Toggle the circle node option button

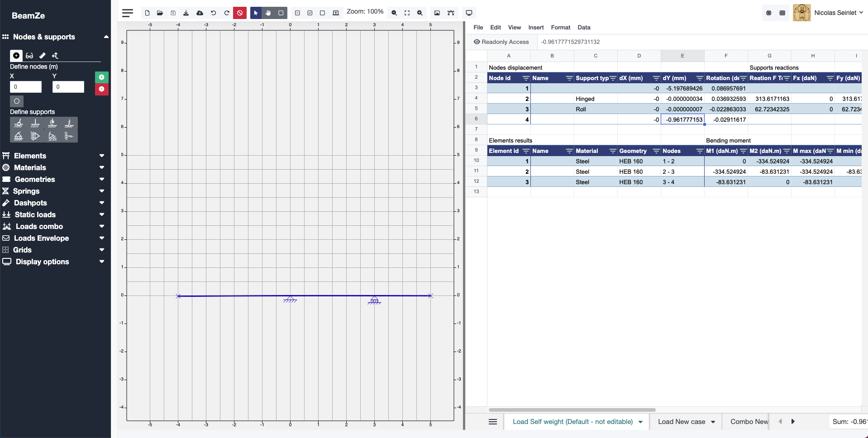tap(17, 101)
